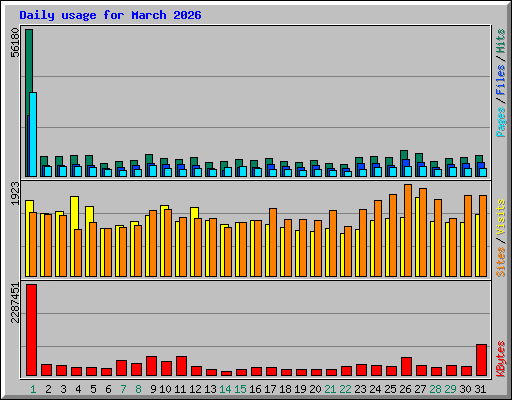Click the day 8 axis label

(x=138, y=389)
